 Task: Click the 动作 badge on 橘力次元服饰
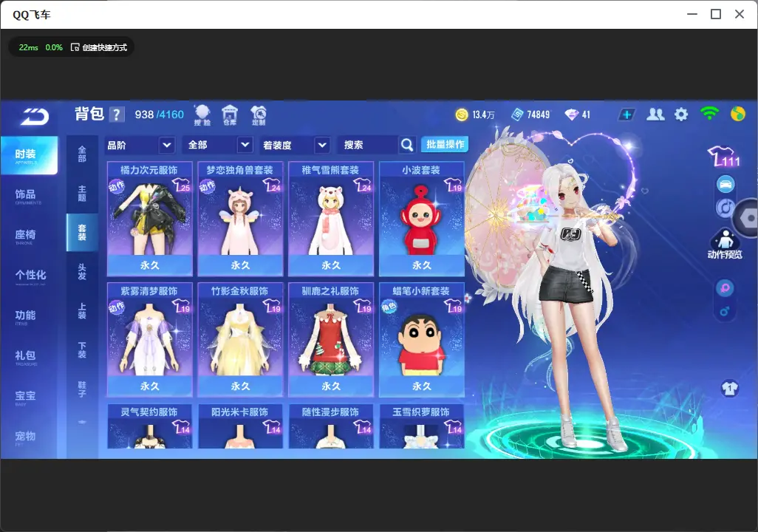(117, 186)
